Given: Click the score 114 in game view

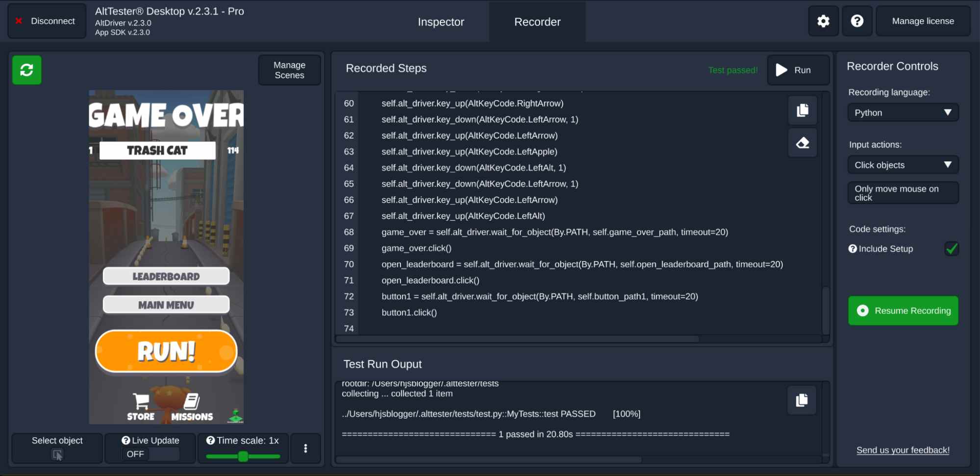Looking at the screenshot, I should (233, 151).
